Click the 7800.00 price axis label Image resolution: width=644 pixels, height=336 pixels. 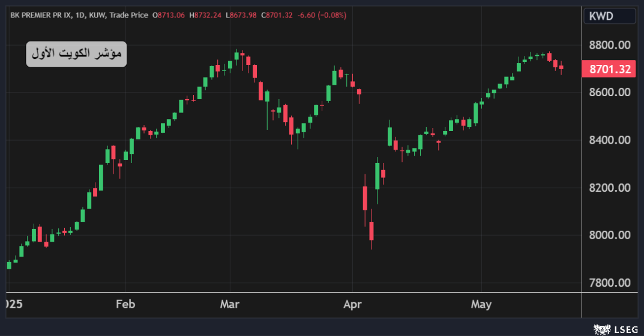click(609, 283)
